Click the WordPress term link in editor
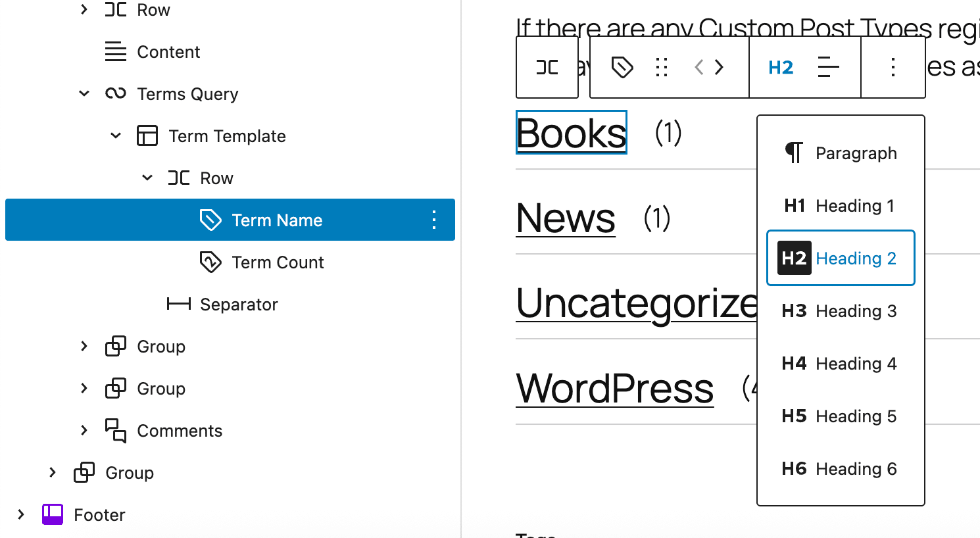 click(614, 388)
